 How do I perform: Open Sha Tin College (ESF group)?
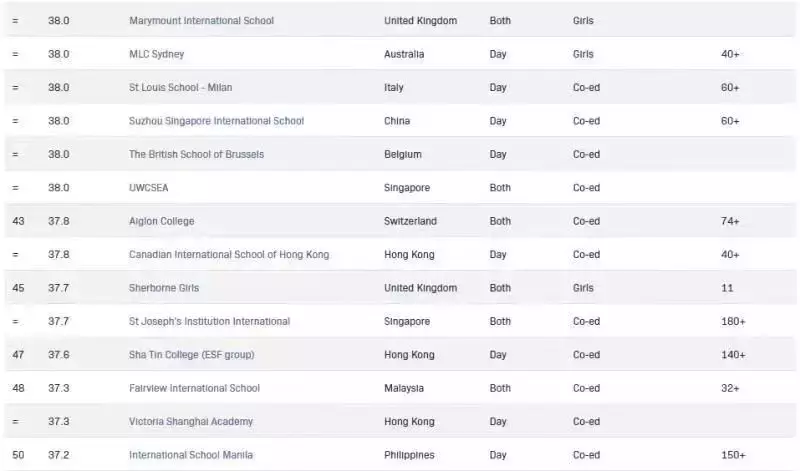[191, 355]
